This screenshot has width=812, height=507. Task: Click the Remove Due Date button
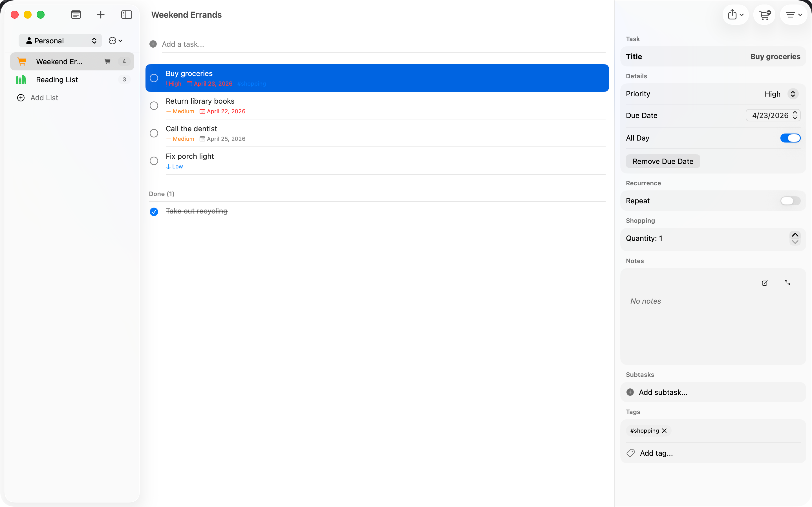(x=663, y=161)
